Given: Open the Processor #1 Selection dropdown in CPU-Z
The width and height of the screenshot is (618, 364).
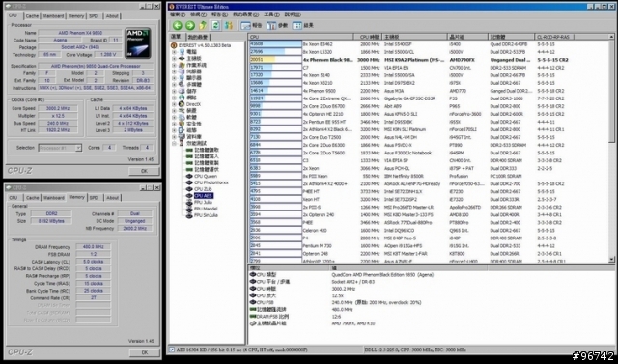Looking at the screenshot, I should tap(78, 148).
